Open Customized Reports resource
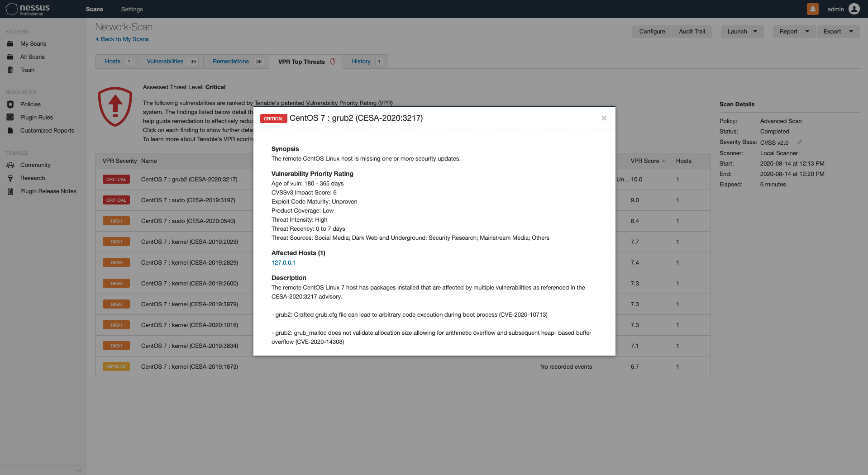The image size is (868, 475). 47,131
